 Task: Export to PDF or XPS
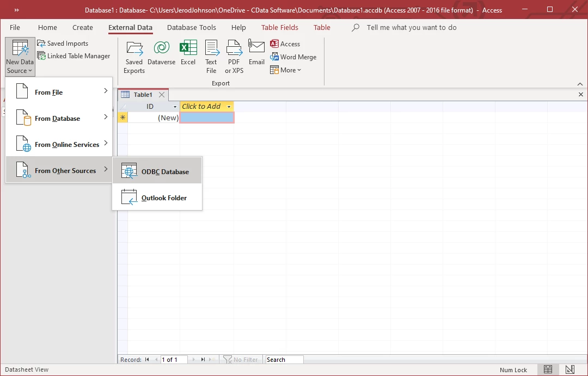coord(234,57)
